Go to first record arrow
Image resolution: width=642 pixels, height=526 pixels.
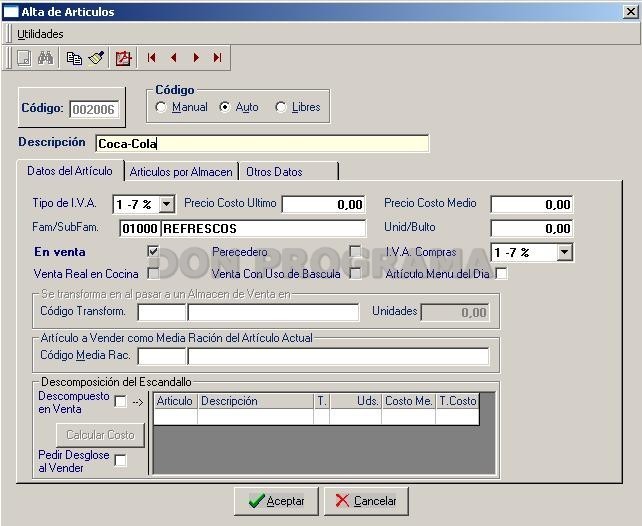[x=151, y=58]
